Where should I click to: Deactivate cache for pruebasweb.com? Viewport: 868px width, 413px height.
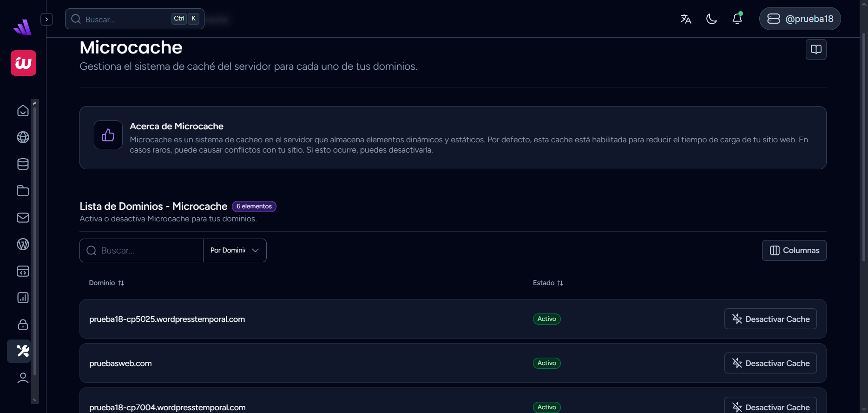[770, 363]
